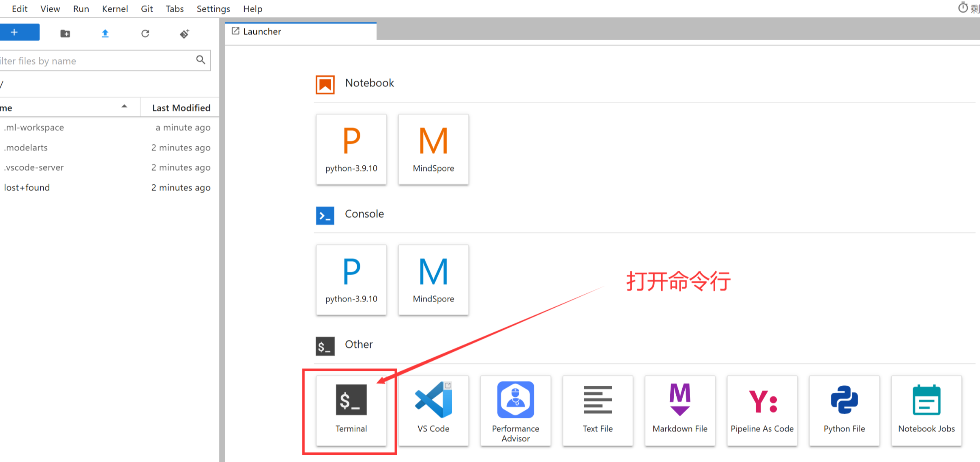Refresh the file browser list

[x=145, y=33]
